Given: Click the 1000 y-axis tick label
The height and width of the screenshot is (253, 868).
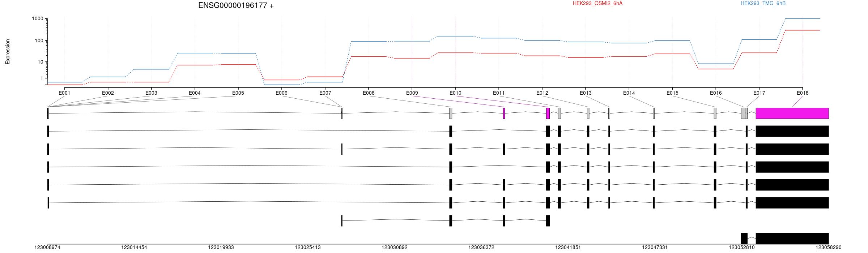Looking at the screenshot, I should (37, 19).
